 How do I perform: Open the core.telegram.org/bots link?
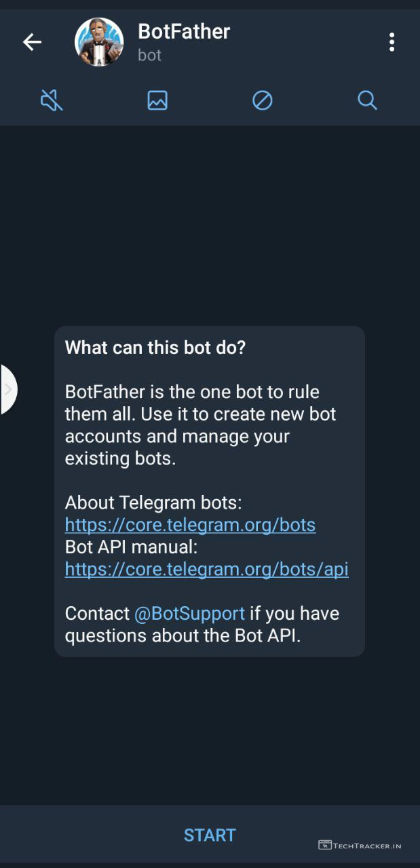(190, 525)
